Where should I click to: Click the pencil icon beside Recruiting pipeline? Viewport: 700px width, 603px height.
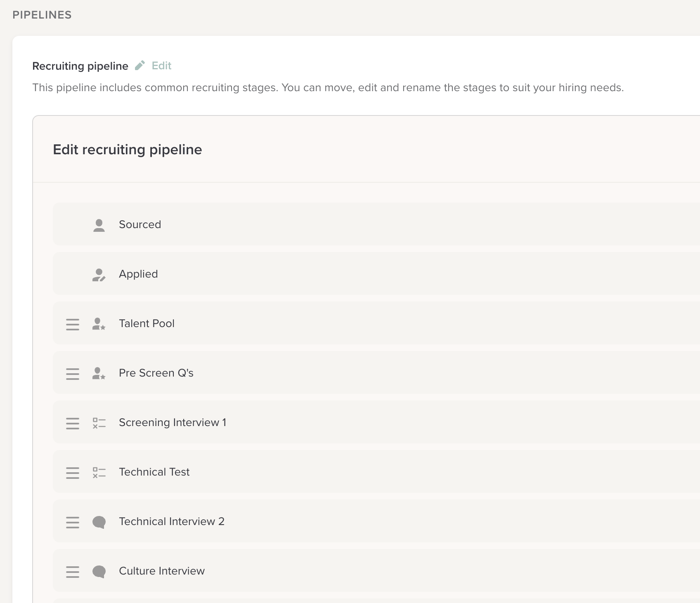[140, 66]
